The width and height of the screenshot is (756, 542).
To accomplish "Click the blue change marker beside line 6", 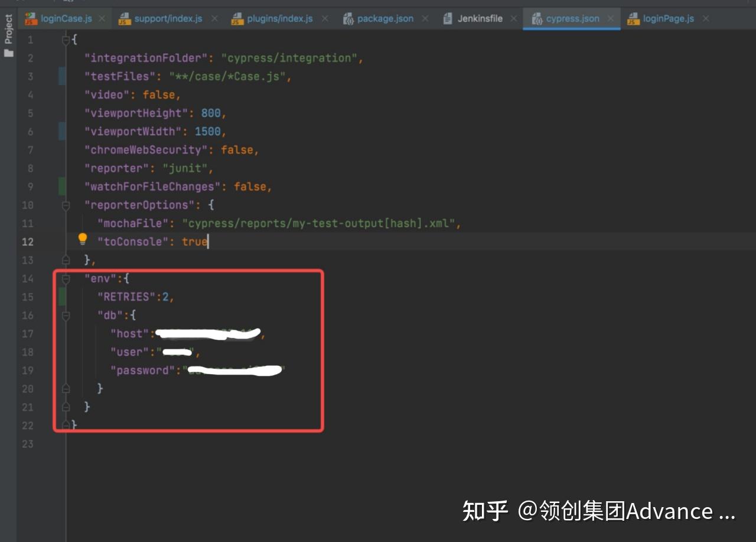I will click(x=62, y=131).
